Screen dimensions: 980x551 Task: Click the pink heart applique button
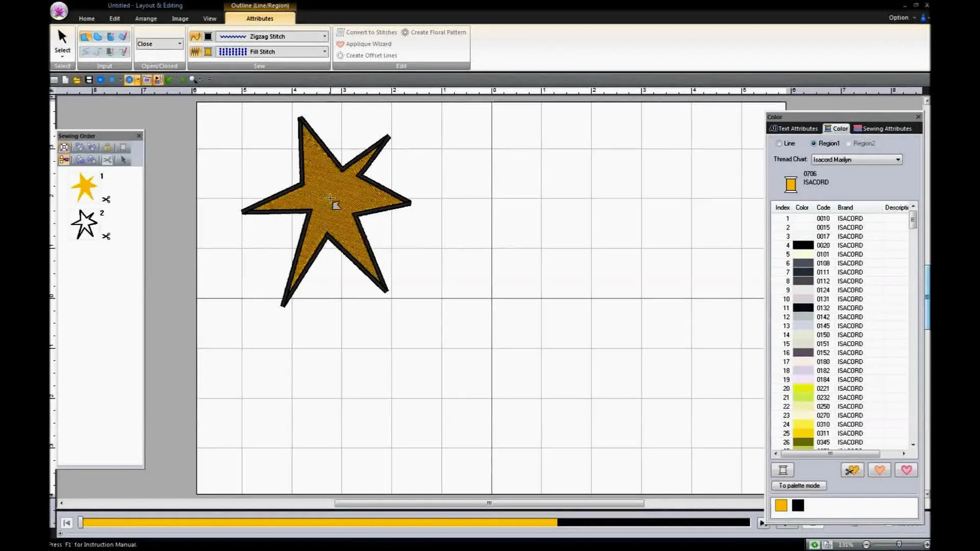[x=906, y=470]
